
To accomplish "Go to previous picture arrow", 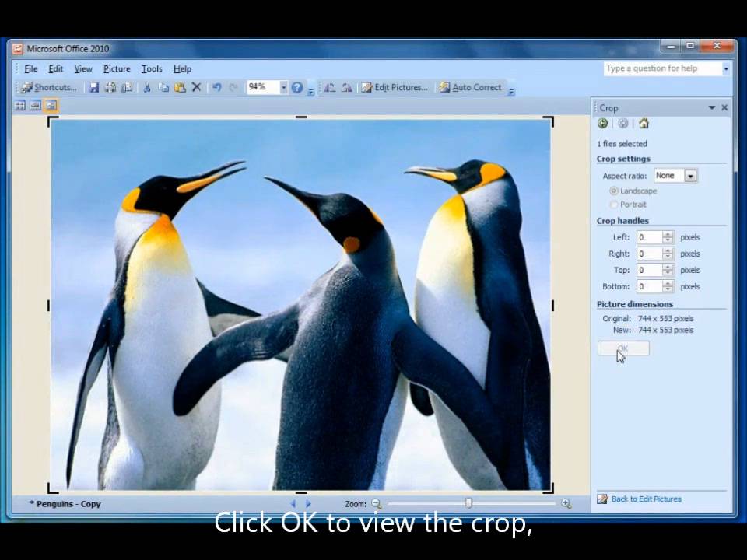I will pyautogui.click(x=293, y=503).
